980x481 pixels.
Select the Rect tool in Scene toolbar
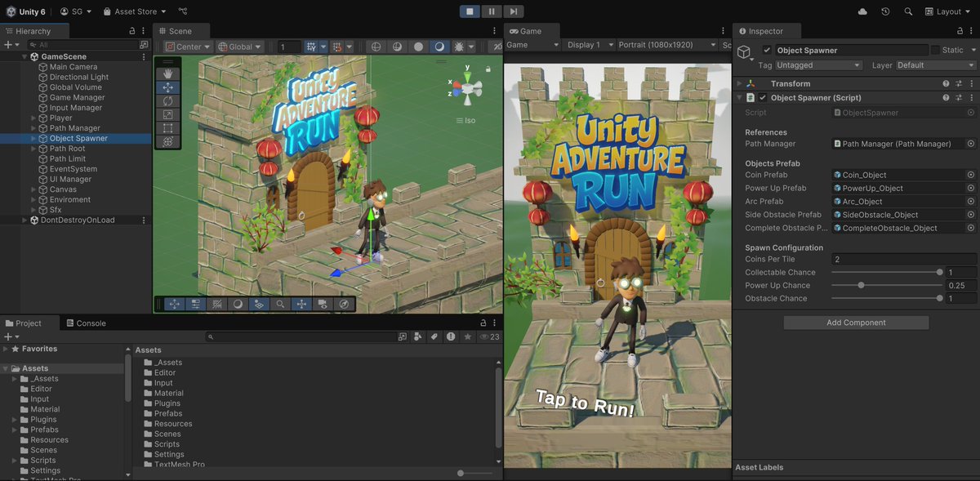[167, 128]
